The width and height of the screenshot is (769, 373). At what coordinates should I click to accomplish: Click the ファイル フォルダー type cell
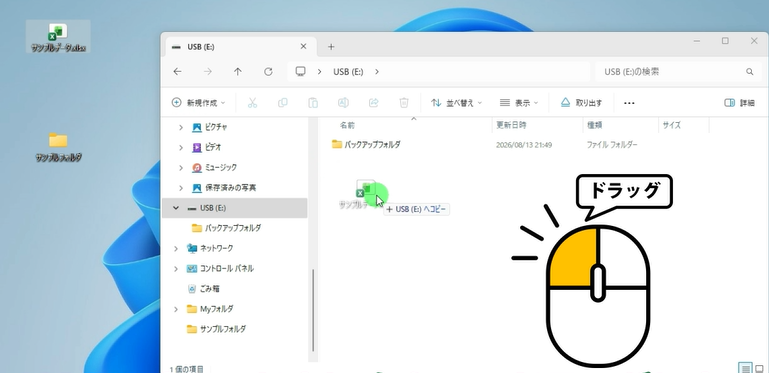tap(612, 145)
